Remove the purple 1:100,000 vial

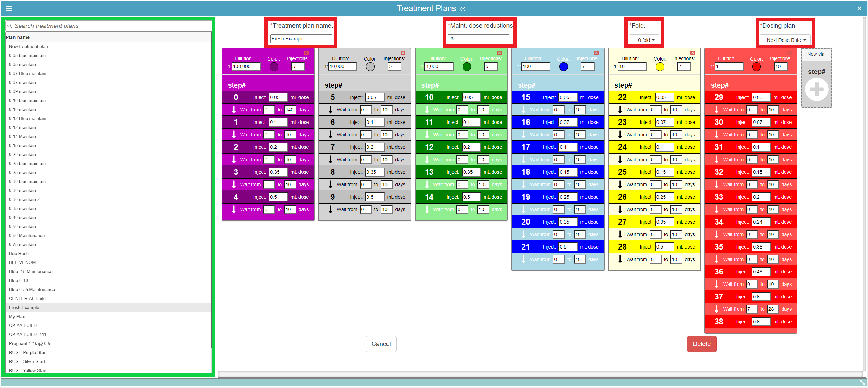(x=306, y=53)
